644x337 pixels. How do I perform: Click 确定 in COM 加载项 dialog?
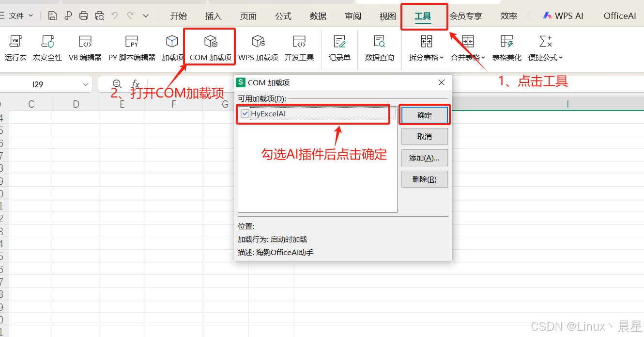pos(425,115)
